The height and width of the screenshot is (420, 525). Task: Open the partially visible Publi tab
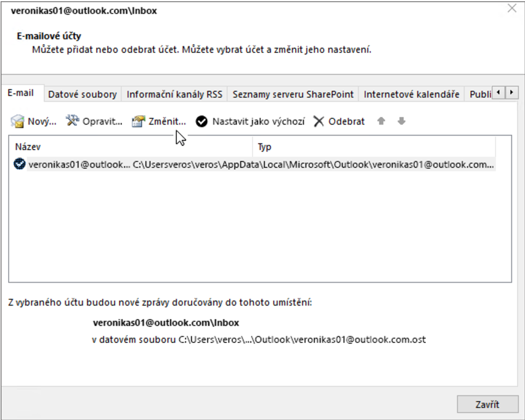(x=479, y=94)
